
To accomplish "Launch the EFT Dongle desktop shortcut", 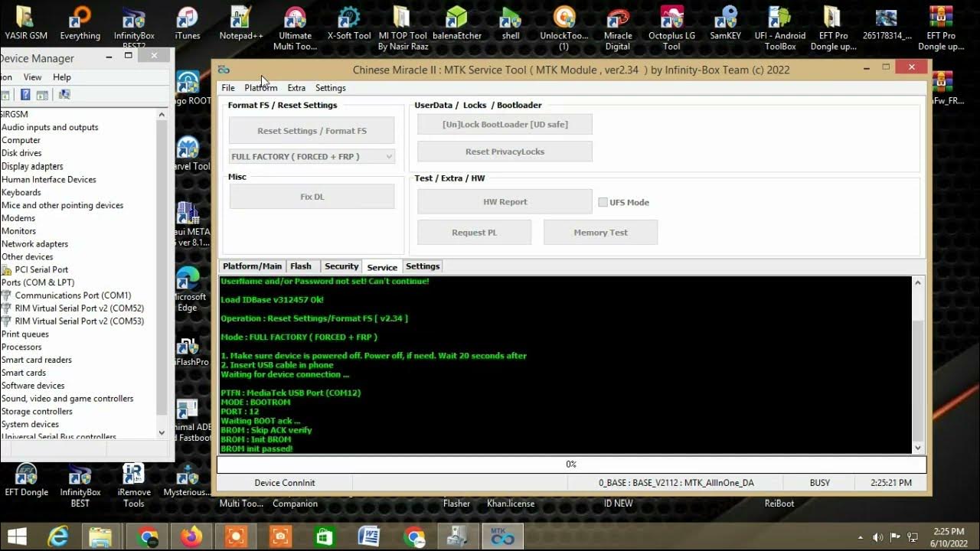I will tap(26, 480).
